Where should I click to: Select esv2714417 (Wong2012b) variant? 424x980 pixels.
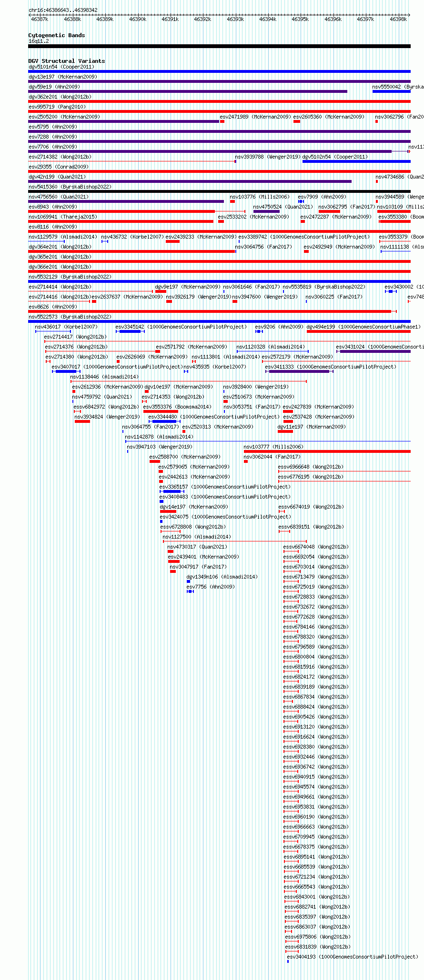tap(227, 341)
